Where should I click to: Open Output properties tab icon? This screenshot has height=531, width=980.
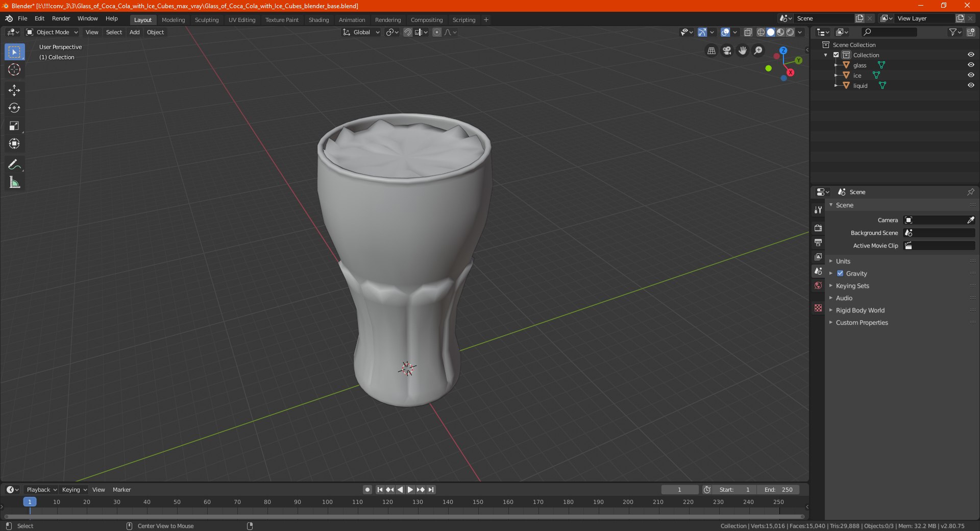(818, 242)
